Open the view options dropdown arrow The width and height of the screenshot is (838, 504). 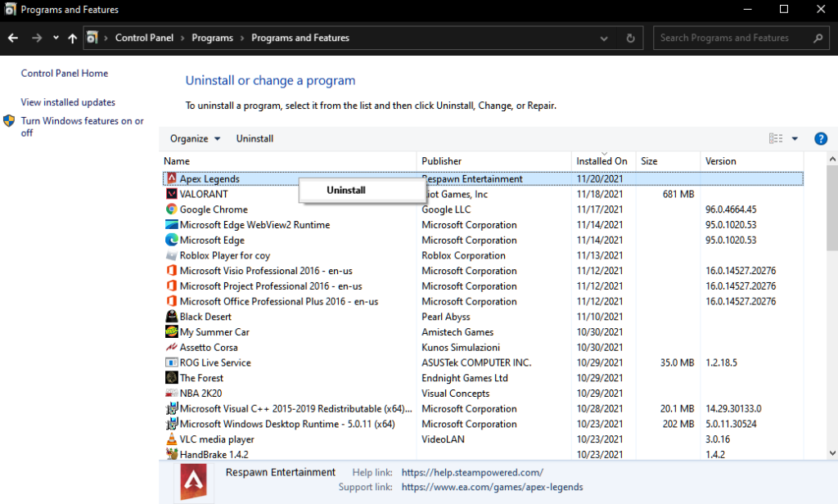pos(795,138)
